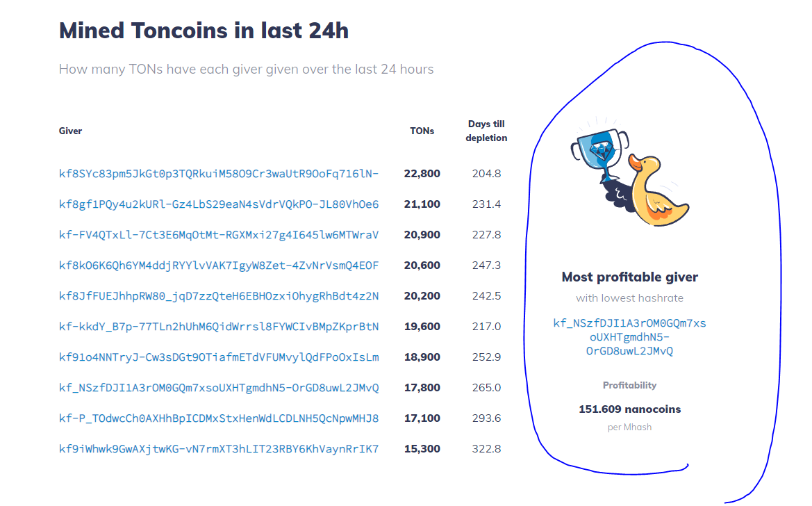
Task: Open giver address starting with kf-P_TOdwcCh0
Action: tap(219, 418)
